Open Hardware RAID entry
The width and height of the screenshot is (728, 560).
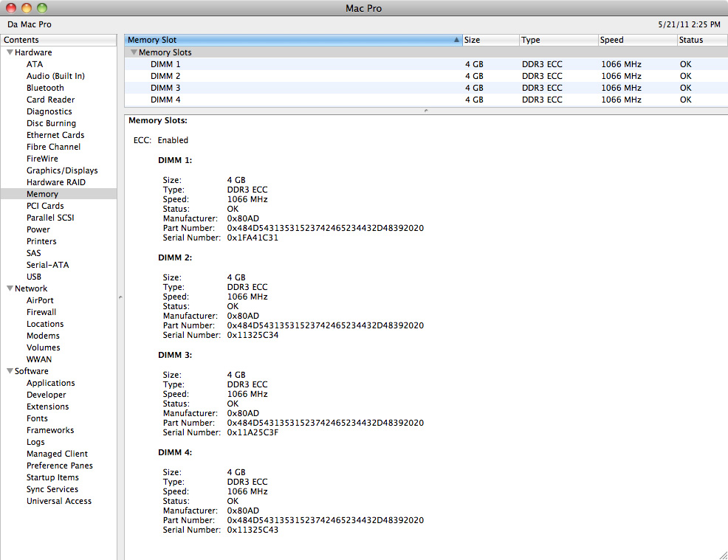pyautogui.click(x=55, y=182)
